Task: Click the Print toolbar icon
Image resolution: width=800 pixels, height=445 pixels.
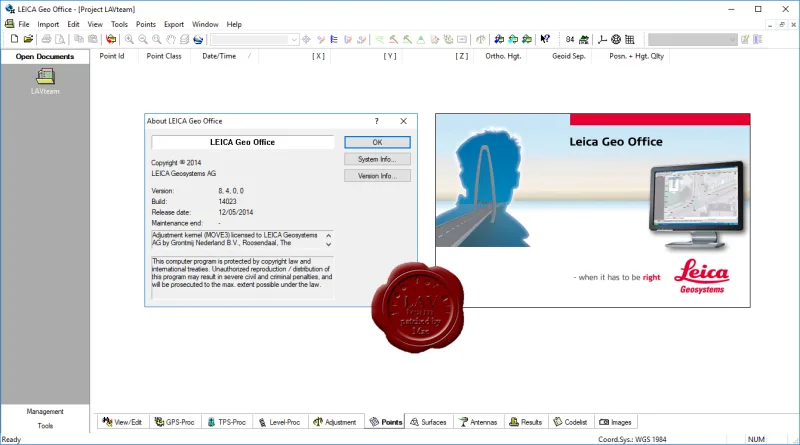Action: click(x=46, y=39)
